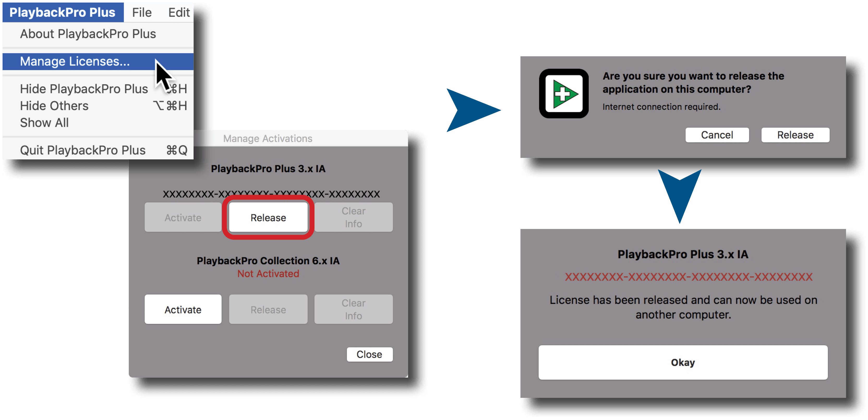The height and width of the screenshot is (420, 868).
Task: Open the Edit menu
Action: (x=179, y=12)
